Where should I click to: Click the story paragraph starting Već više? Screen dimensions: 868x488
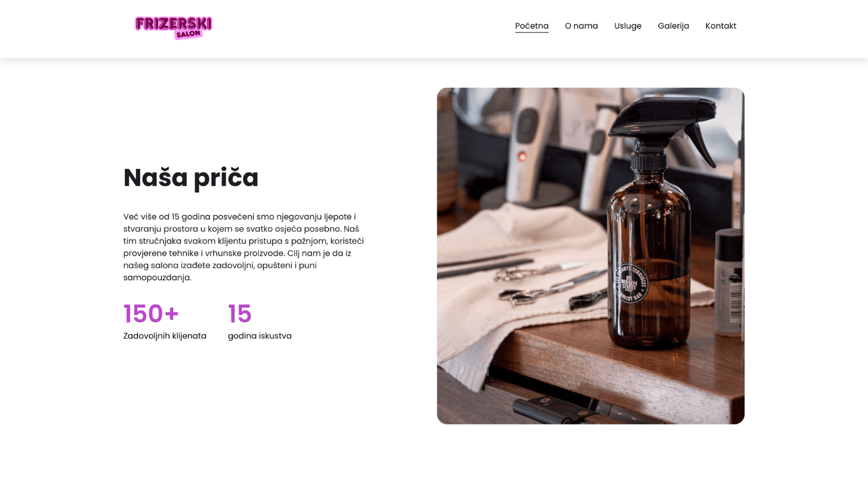click(244, 247)
